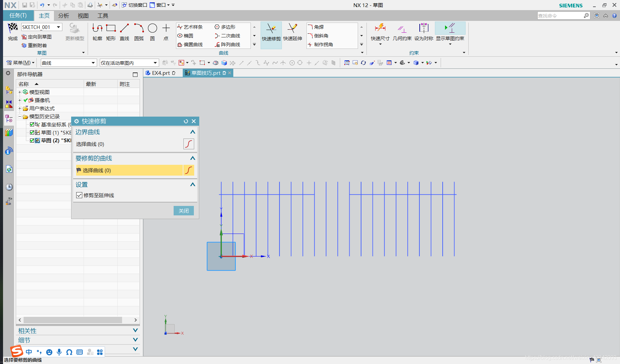Open Geometric Constraints (几何约束) tool

(x=402, y=32)
